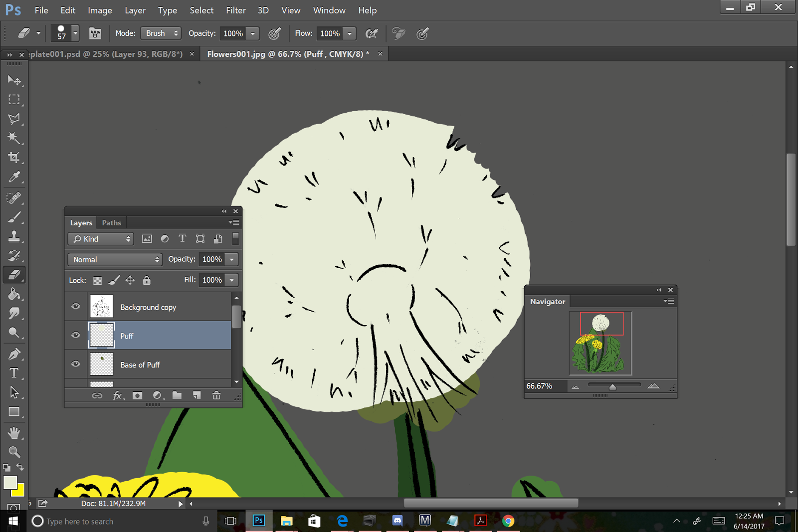Switch to the plate001.psd document tab
Viewport: 798px width, 532px height.
(x=106, y=54)
